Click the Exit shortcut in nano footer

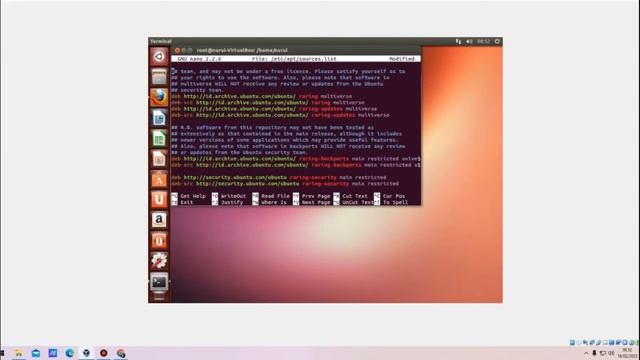pyautogui.click(x=182, y=202)
